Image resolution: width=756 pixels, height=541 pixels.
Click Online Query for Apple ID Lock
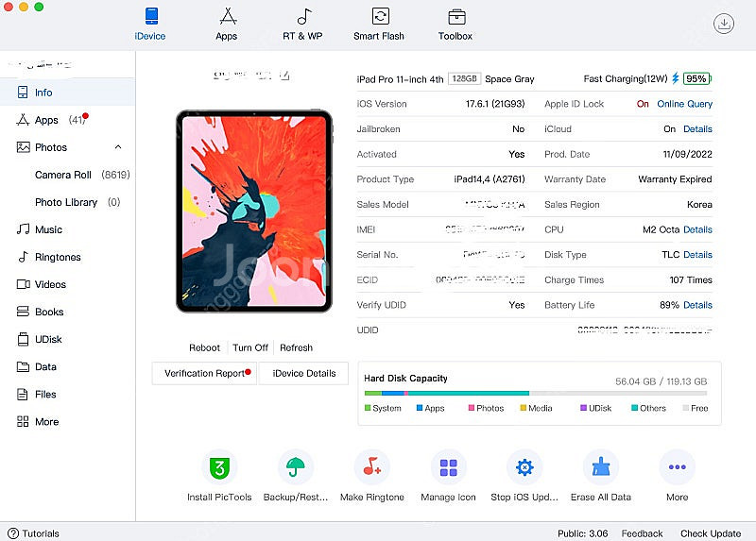click(684, 104)
